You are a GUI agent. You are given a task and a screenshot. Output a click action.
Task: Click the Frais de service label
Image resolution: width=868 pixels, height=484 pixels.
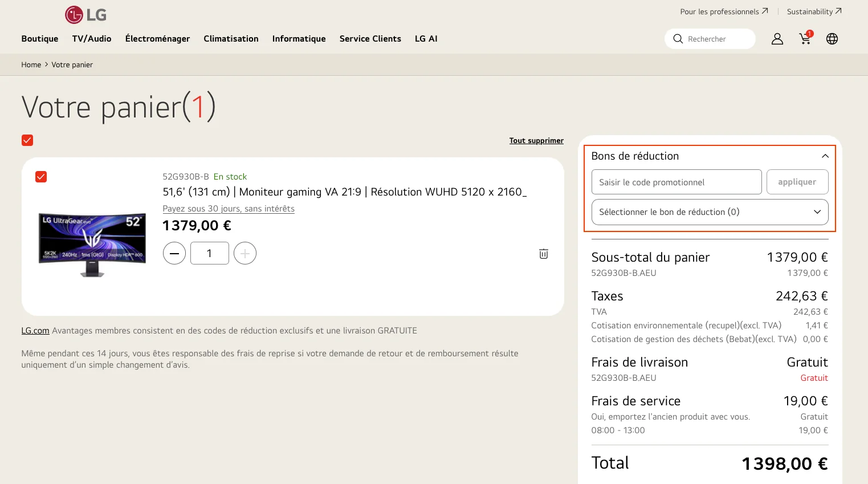[x=636, y=401]
